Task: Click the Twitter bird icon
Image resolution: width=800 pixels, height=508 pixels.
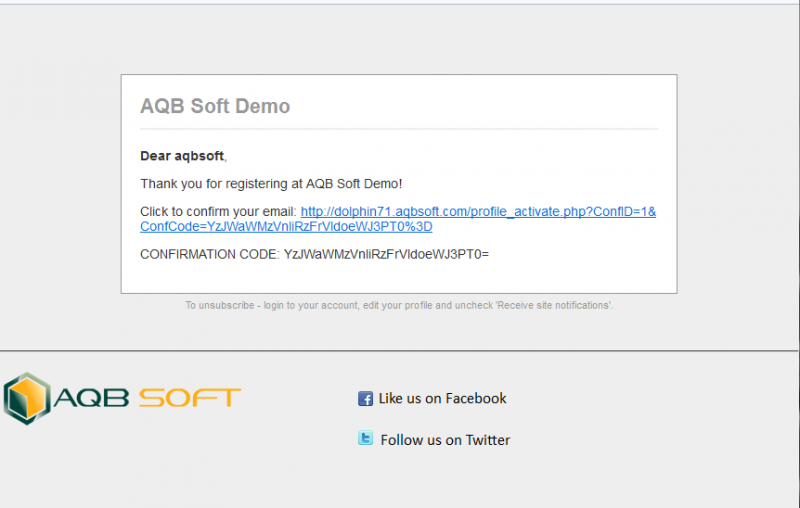Action: (365, 438)
